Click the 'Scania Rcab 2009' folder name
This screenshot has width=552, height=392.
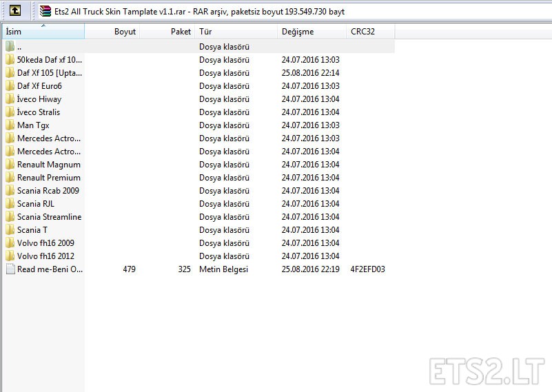point(48,190)
